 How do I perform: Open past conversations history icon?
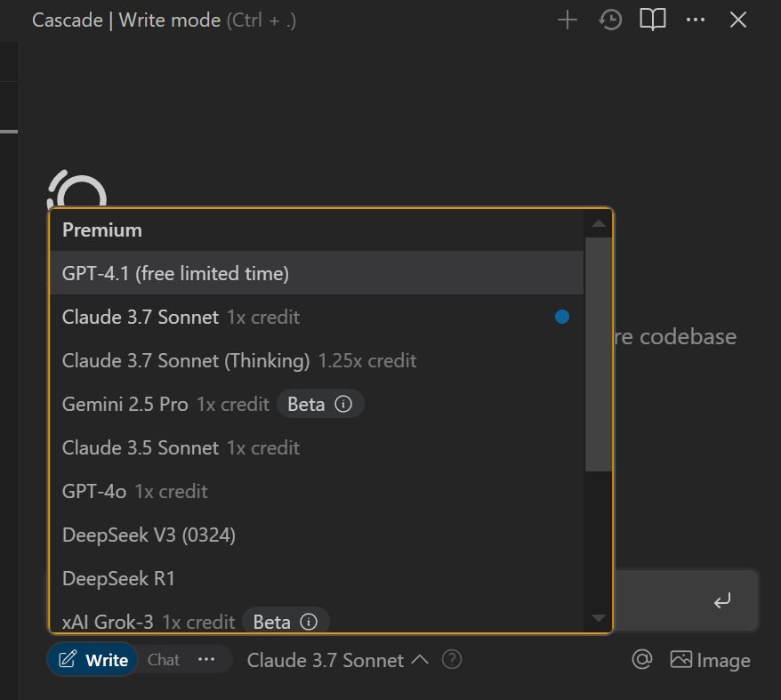(610, 20)
